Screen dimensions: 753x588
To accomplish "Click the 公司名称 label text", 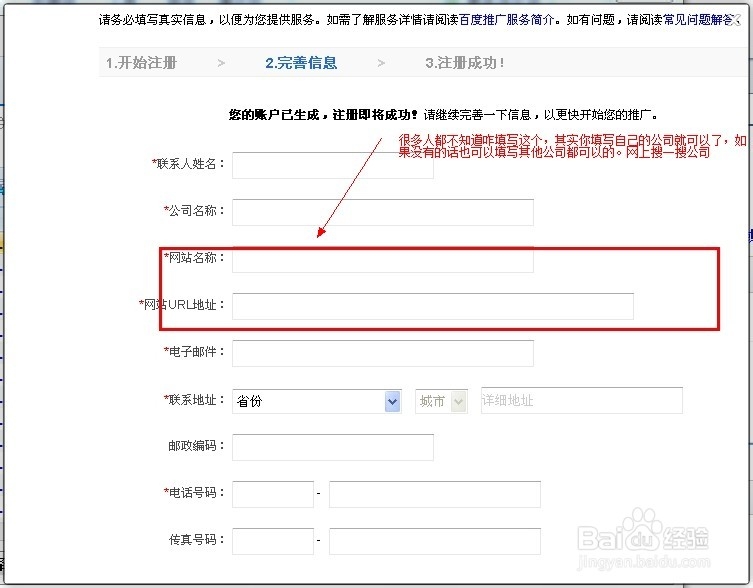I will click(194, 210).
